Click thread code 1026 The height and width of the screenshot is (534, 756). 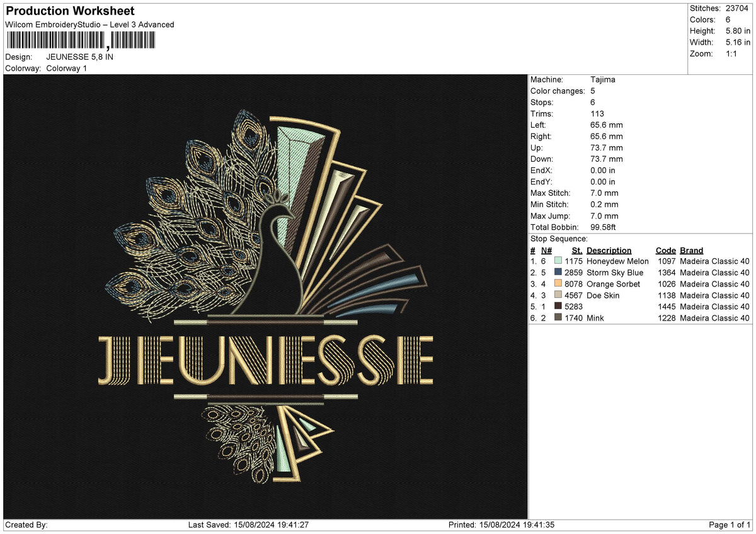coord(667,283)
